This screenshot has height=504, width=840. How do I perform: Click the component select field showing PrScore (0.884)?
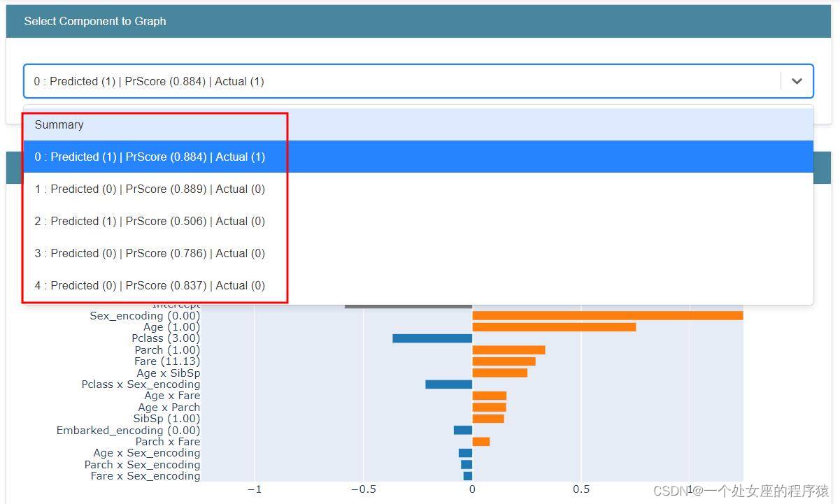click(x=418, y=81)
